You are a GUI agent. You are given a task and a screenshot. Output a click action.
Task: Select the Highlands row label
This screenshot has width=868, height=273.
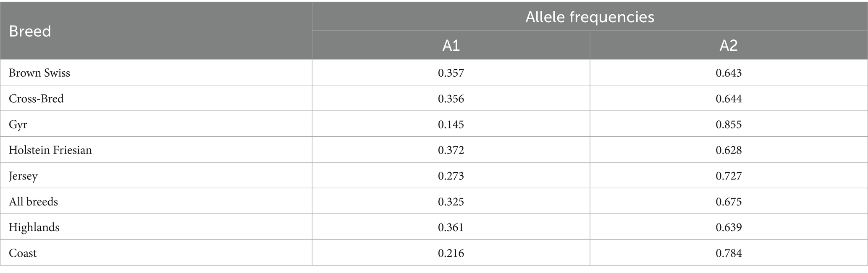34,227
